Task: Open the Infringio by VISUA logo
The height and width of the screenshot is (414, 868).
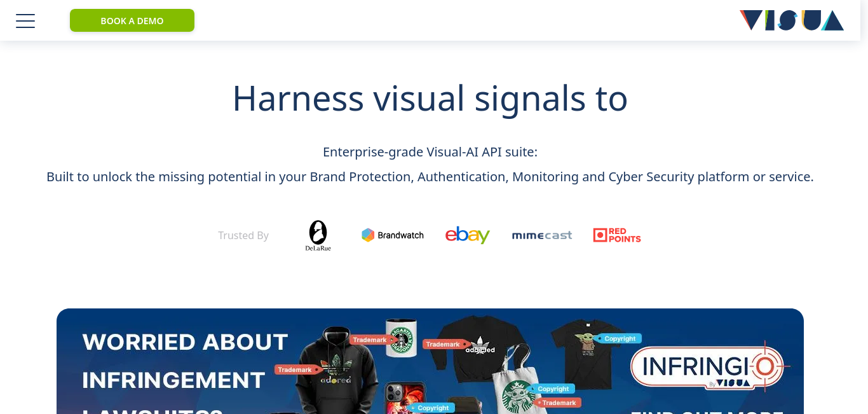Action: tap(710, 365)
